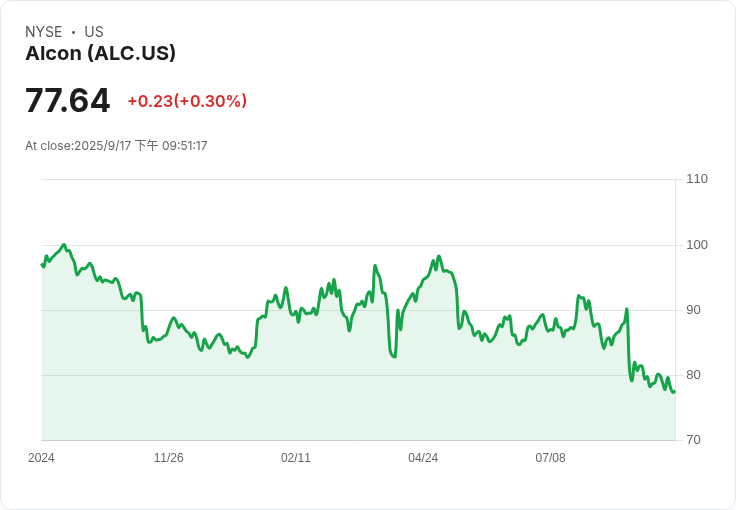Screen dimensions: 736x510
Task: Click the price line's highest peak near 100
Action: pyautogui.click(x=64, y=245)
